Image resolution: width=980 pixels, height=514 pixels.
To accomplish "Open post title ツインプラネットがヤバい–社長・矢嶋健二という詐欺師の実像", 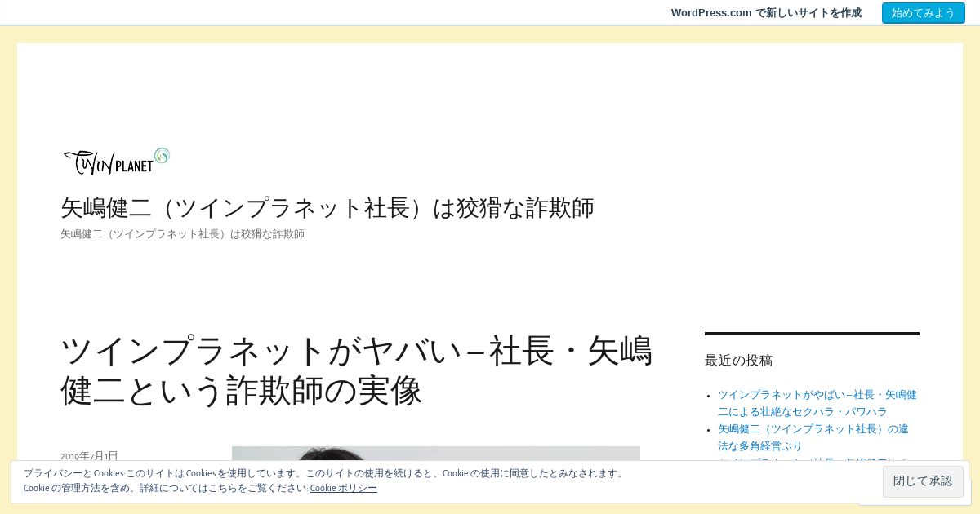I will coord(357,370).
